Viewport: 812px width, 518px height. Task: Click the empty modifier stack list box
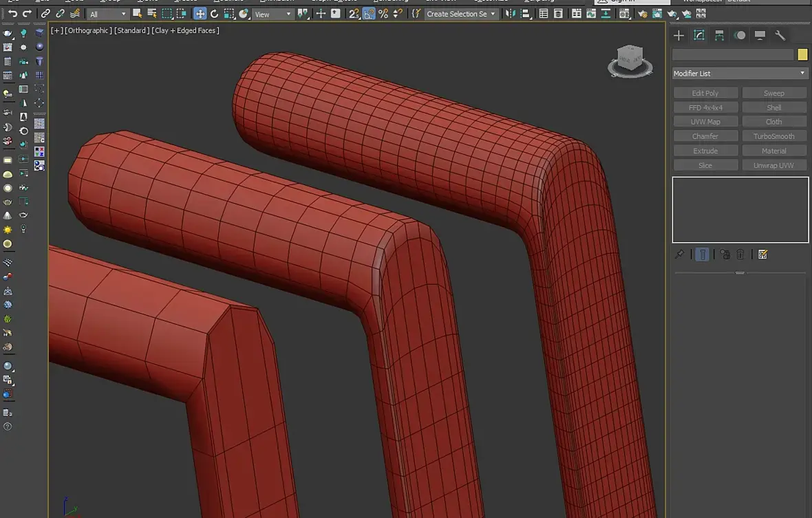pos(740,210)
